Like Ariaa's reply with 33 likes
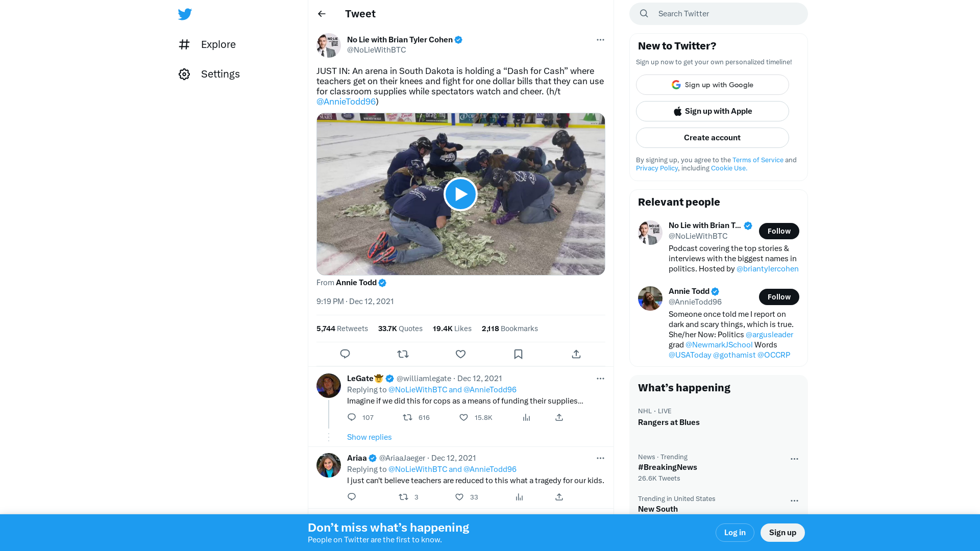980x551 pixels. (x=459, y=497)
